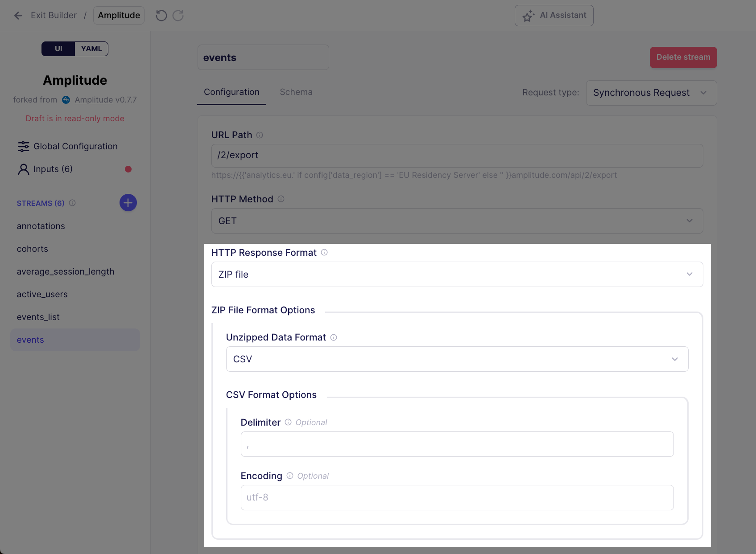Click inside the Delimiter input field
This screenshot has width=756, height=554.
pyautogui.click(x=456, y=444)
